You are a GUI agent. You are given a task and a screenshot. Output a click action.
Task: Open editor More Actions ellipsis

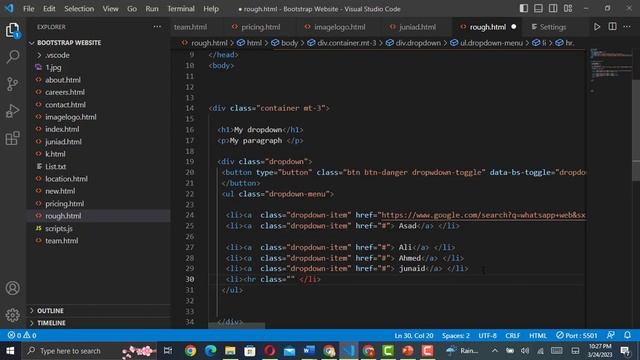(x=627, y=27)
